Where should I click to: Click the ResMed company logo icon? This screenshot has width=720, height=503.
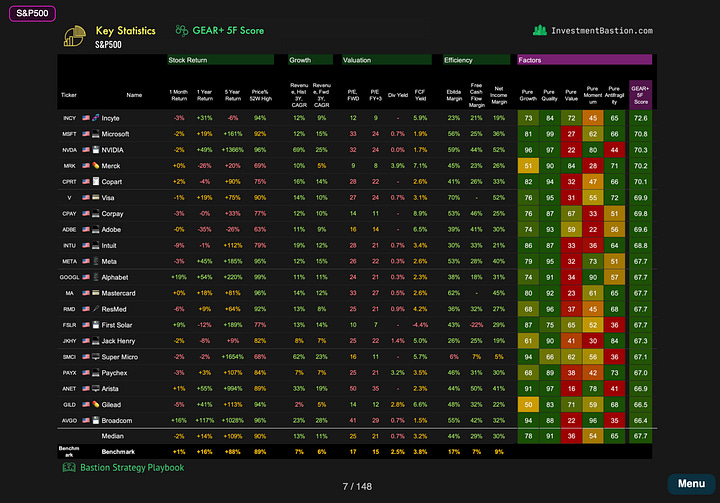(96, 309)
